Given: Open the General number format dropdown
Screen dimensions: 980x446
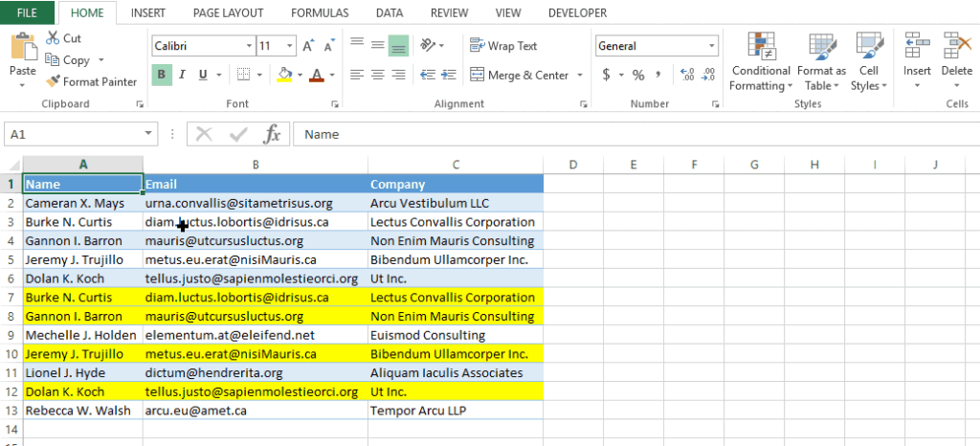Looking at the screenshot, I should tap(712, 46).
